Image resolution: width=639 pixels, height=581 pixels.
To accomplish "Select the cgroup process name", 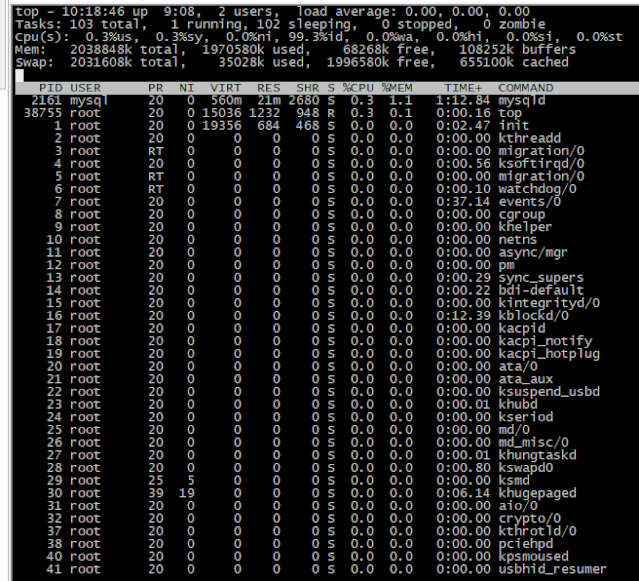I will 522,214.
